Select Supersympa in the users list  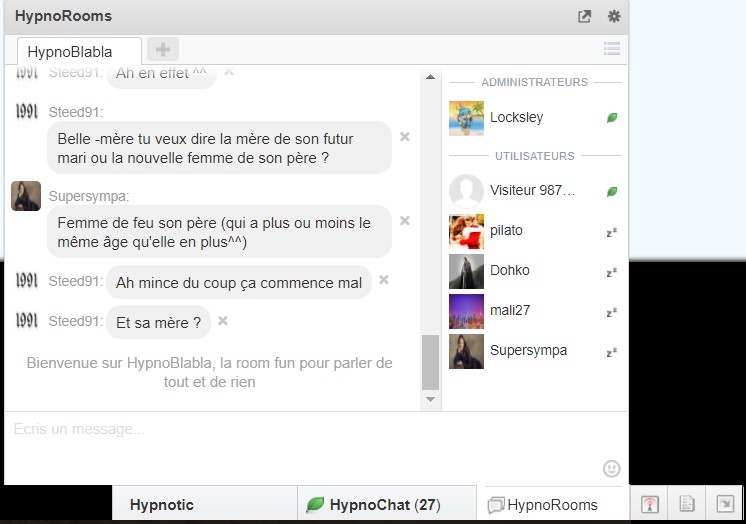tap(529, 350)
